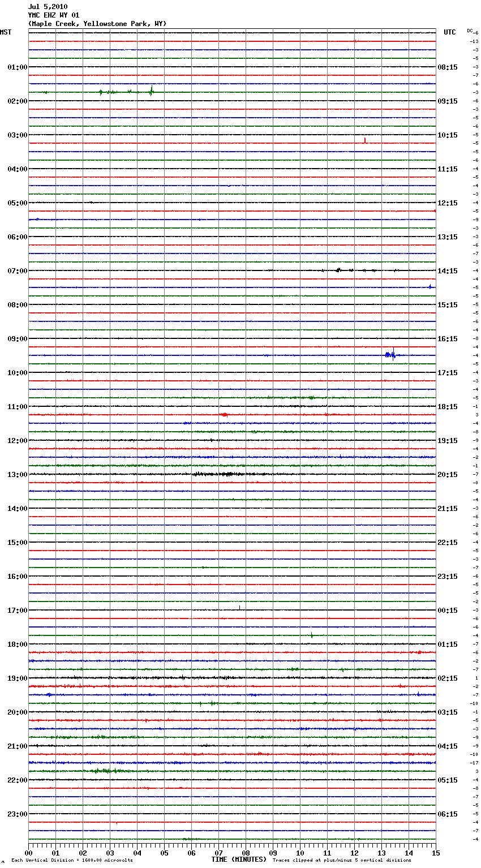This screenshot has width=481, height=868.
Task: Select the 15:00 MST time label
Action: (x=18, y=543)
